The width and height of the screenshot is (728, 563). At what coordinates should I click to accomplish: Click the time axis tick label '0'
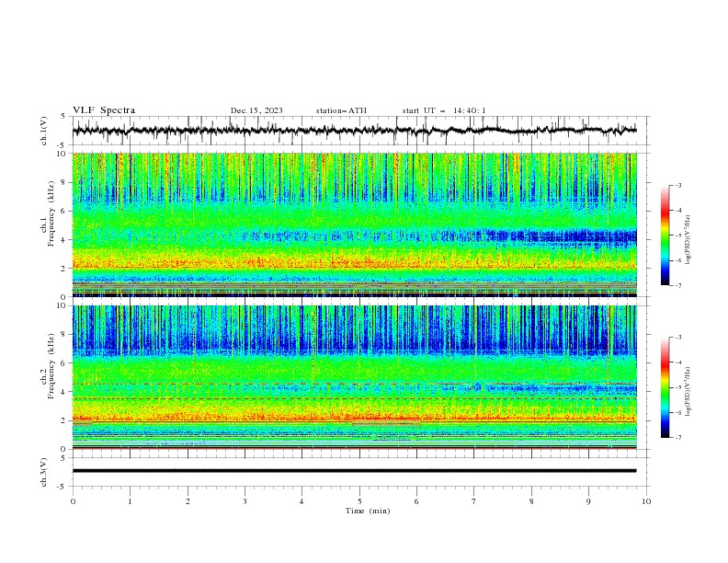coord(73,501)
